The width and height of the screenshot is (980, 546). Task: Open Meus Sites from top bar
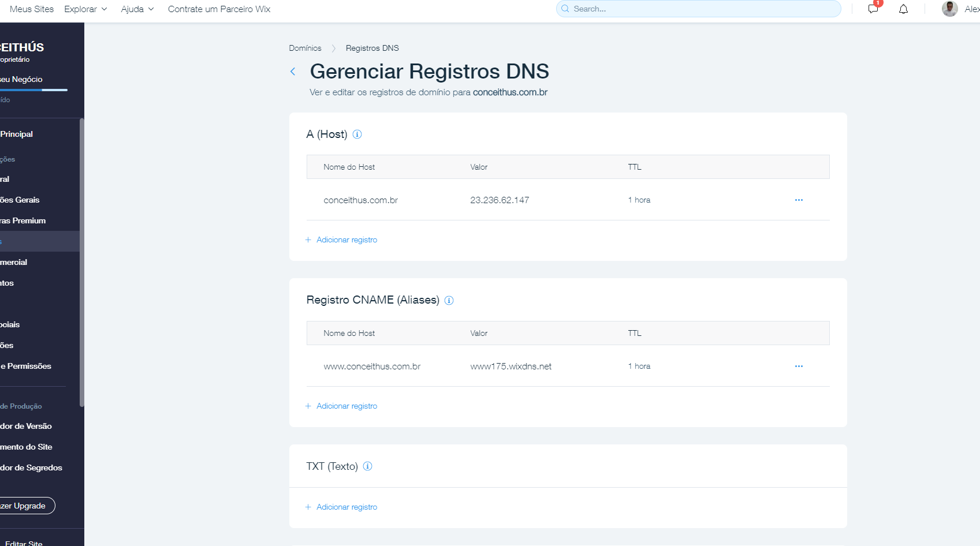(32, 9)
